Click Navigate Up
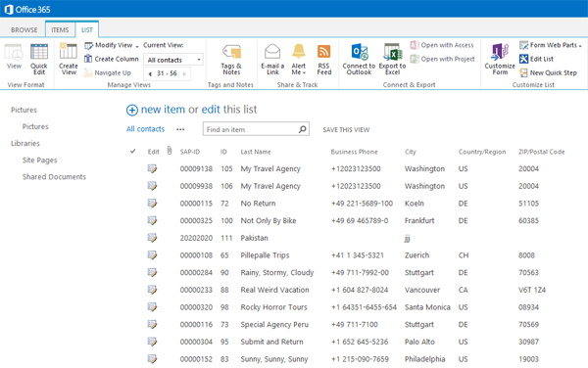588x368 pixels. click(108, 72)
